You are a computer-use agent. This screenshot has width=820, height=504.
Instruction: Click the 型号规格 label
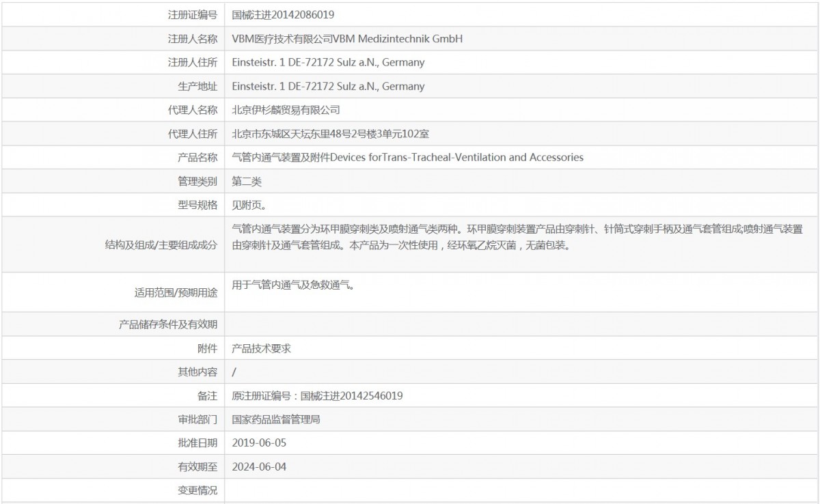[x=197, y=205]
